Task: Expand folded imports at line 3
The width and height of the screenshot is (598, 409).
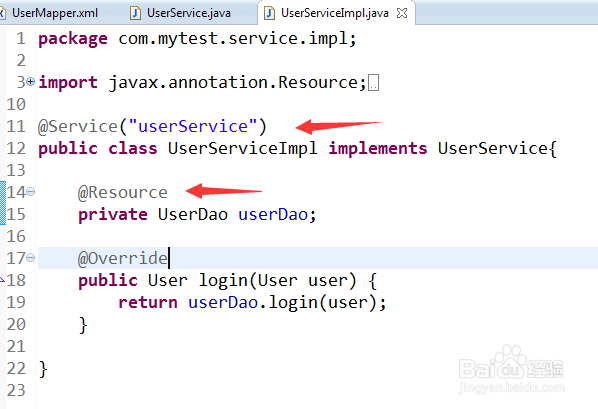Action: [31, 81]
